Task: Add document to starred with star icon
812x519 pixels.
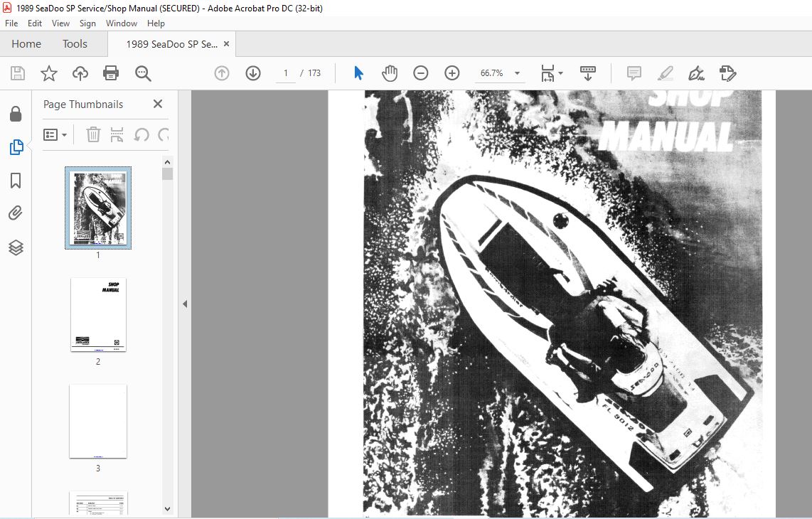Action: pos(48,73)
